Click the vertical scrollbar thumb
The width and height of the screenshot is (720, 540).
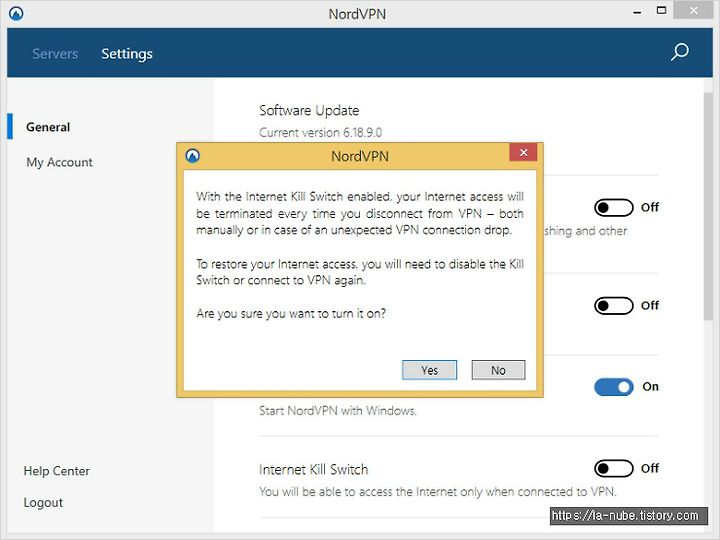point(709,207)
